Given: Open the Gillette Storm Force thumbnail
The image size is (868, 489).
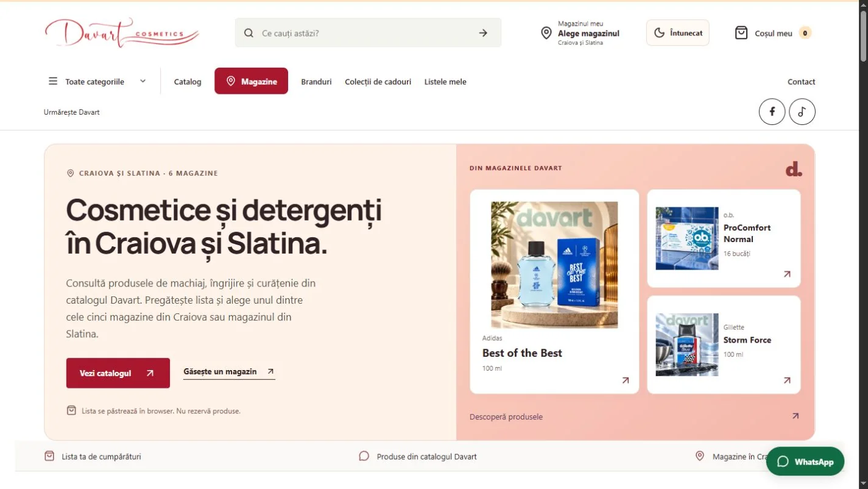Looking at the screenshot, I should tap(687, 344).
